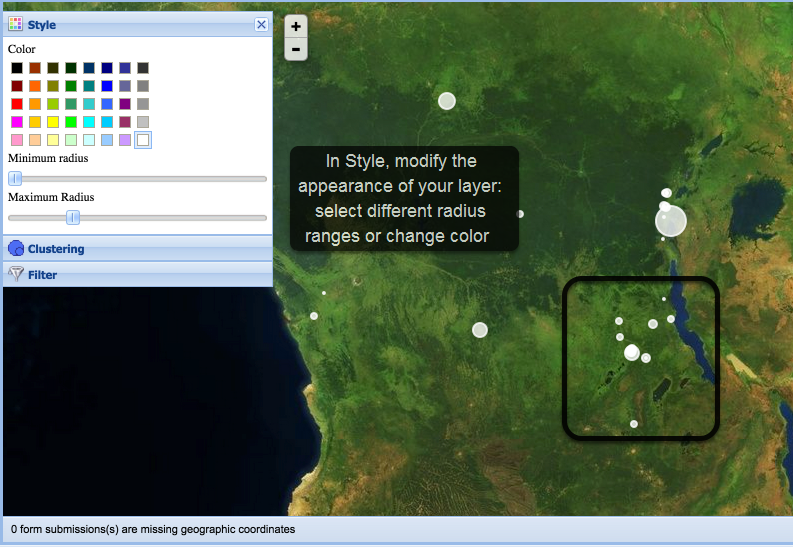The width and height of the screenshot is (793, 547).
Task: Choose the purple color swatch
Action: [x=125, y=104]
